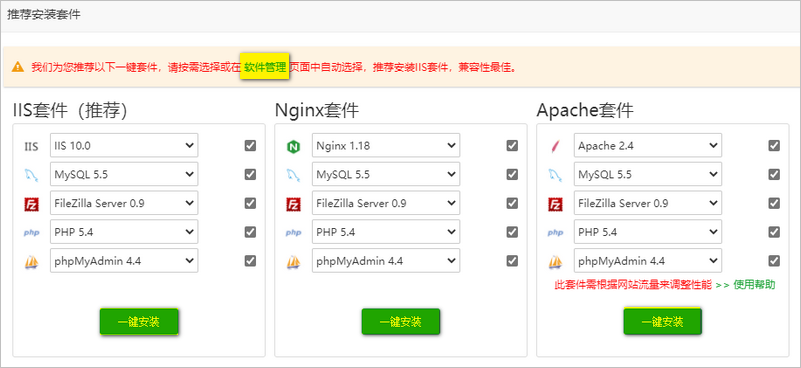The width and height of the screenshot is (801, 368).
Task: Click 一键安装 button under IIS suite
Action: (139, 321)
